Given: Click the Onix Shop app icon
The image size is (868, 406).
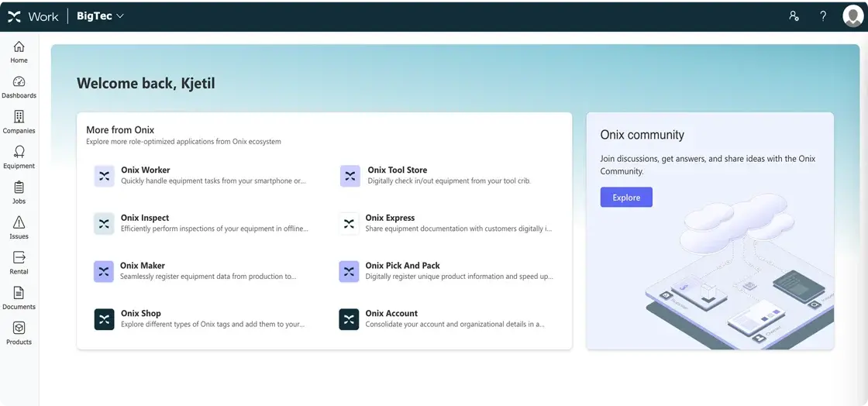Looking at the screenshot, I should click(104, 319).
